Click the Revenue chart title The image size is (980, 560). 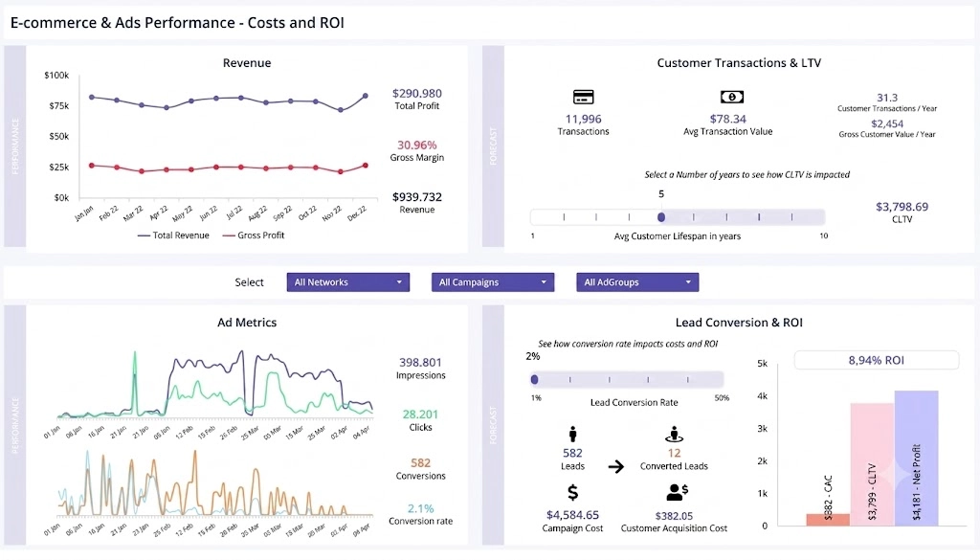[x=247, y=63]
